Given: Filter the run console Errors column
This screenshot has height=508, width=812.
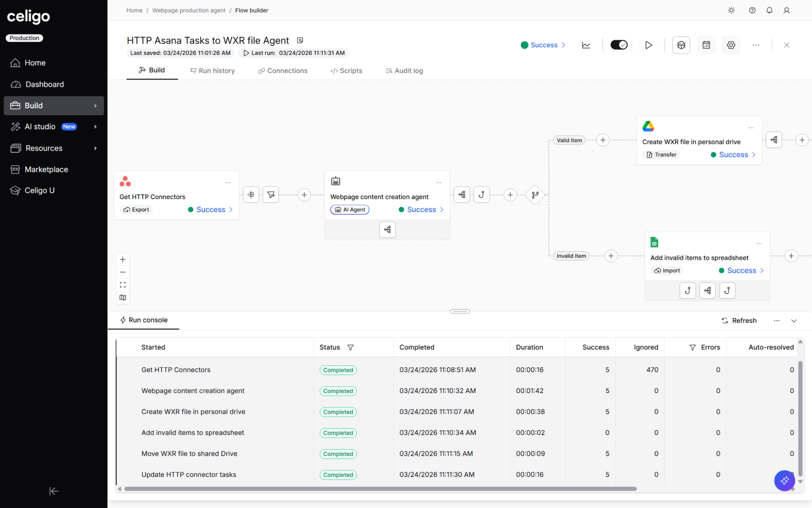Looking at the screenshot, I should tap(693, 348).
